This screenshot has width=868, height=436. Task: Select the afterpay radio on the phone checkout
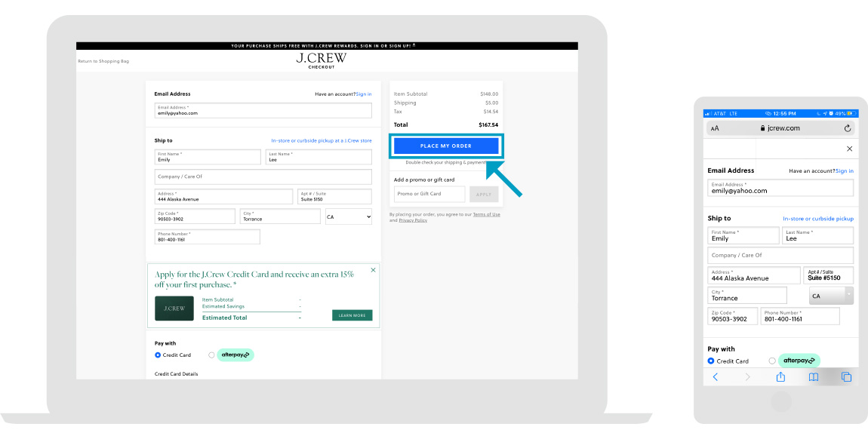coord(772,361)
